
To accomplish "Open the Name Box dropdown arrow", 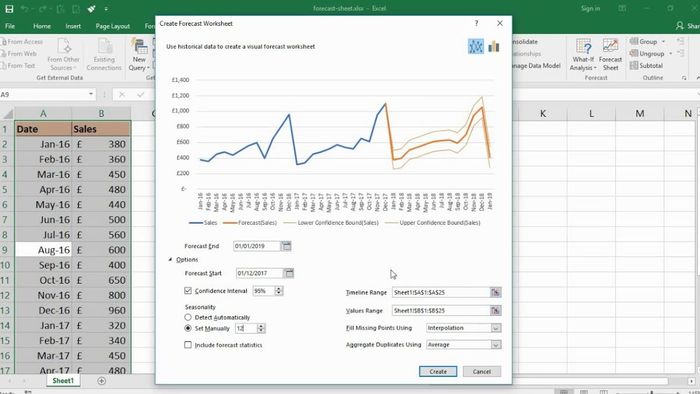I will pyautogui.click(x=91, y=94).
